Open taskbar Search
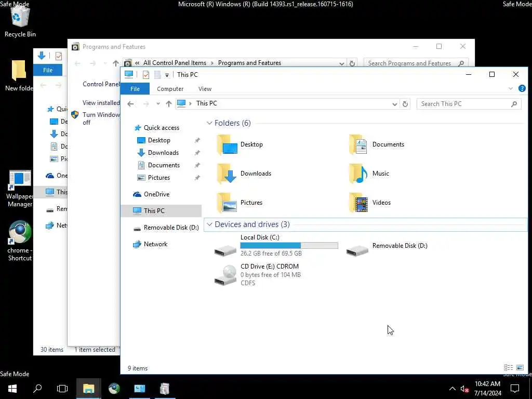This screenshot has height=399, width=532. pos(37,389)
